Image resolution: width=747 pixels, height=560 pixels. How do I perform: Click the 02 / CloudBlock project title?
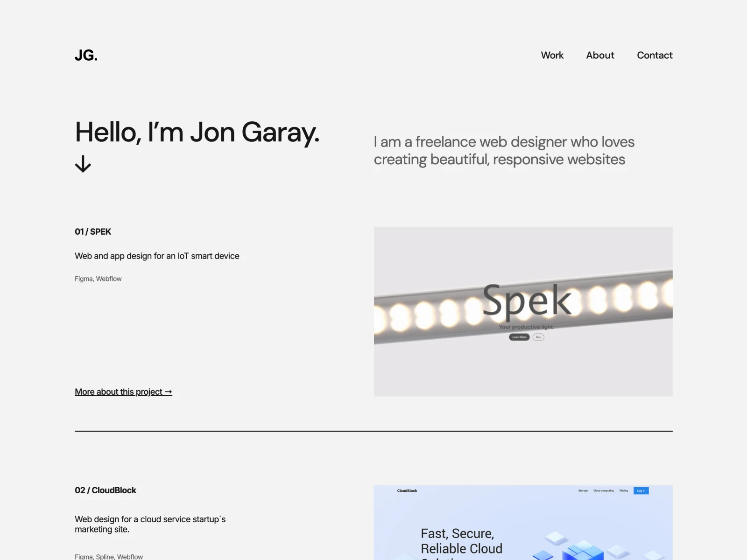tap(106, 490)
